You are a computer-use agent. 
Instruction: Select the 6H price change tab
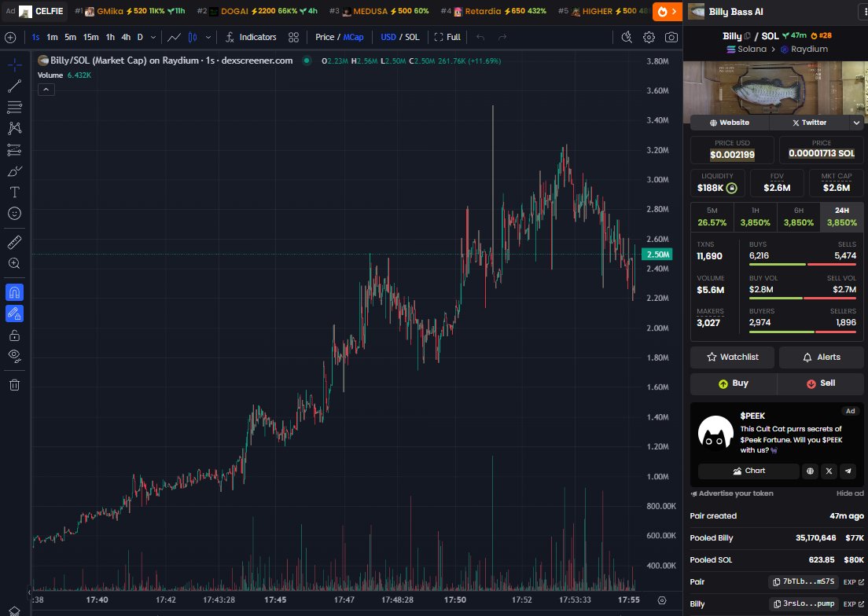coord(798,217)
